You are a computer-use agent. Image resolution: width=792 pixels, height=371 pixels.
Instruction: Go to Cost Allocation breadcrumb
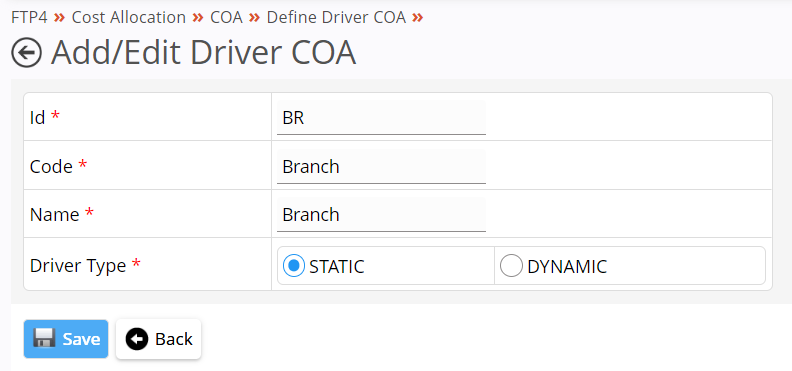click(129, 18)
